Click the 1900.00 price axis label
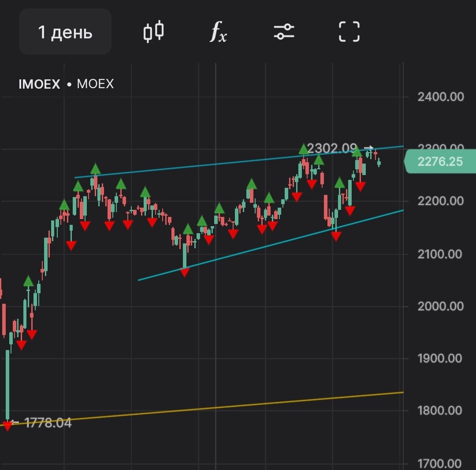This screenshot has width=476, height=470. [x=439, y=358]
